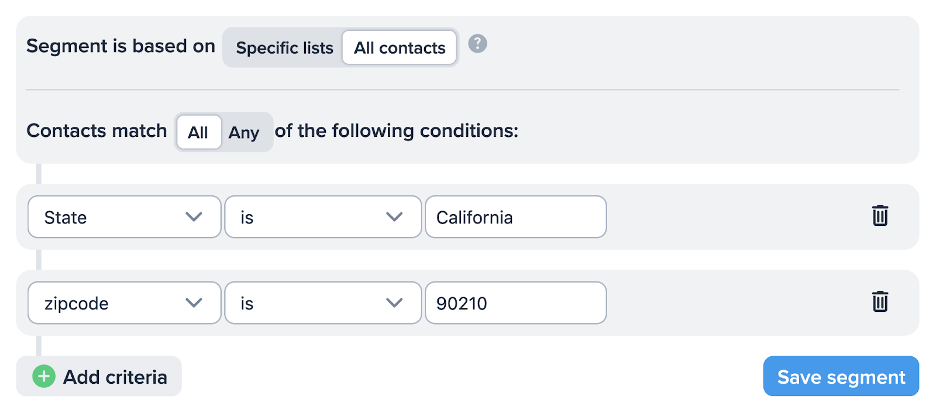Click the California value input field
This screenshot has height=420, width=936.
515,217
